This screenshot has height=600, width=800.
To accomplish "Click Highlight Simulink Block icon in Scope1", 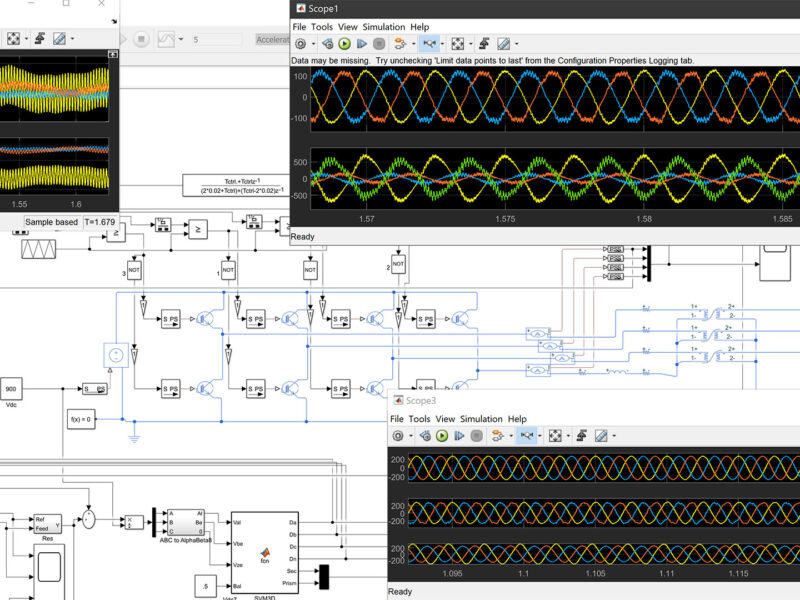I will (400, 44).
